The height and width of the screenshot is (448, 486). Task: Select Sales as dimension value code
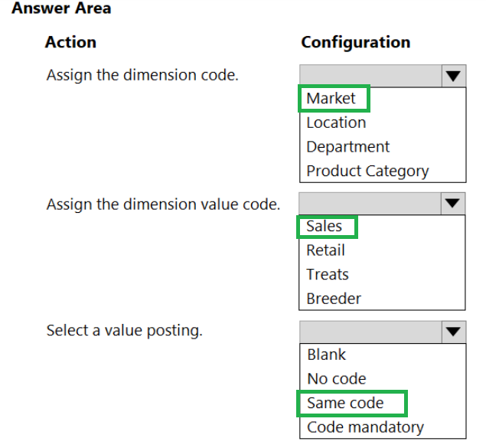(x=325, y=226)
